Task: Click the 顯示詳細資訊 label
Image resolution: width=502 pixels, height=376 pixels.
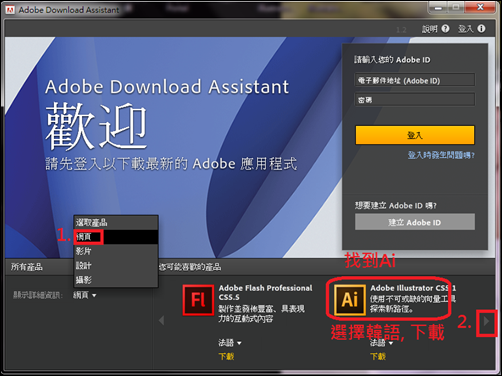Action: pos(38,295)
